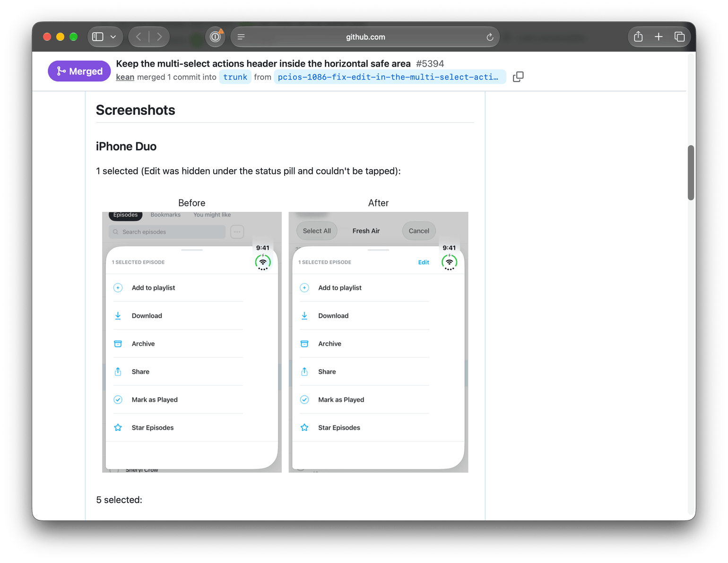The image size is (728, 563).
Task: Click the purple Merged status badge
Action: pos(79,71)
